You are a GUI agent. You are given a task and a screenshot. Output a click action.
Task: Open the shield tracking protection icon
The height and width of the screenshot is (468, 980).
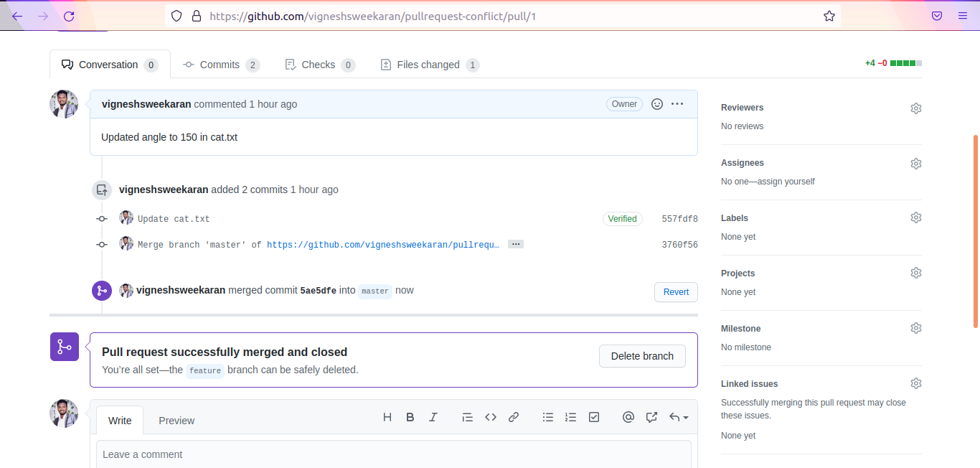click(x=176, y=16)
